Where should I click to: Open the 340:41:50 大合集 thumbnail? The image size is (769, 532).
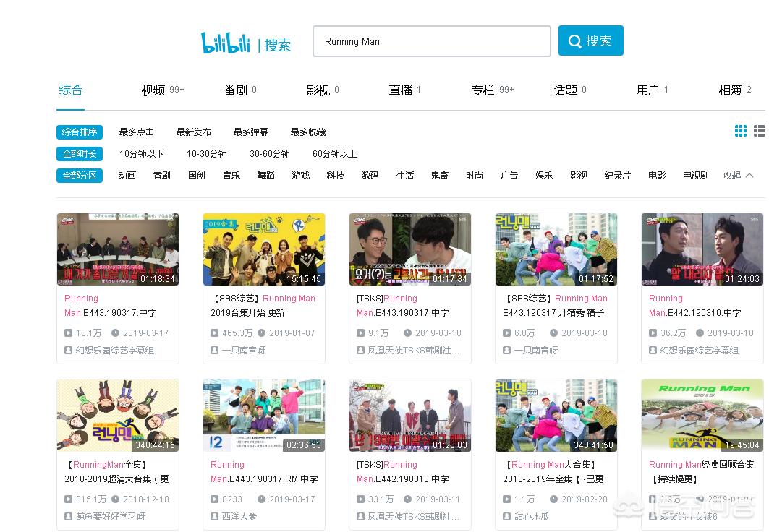tap(556, 416)
